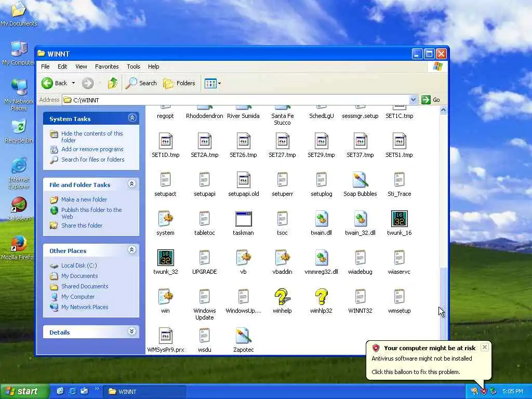Open My Network Places in Other Places
The width and height of the screenshot is (532, 399).
[85, 307]
